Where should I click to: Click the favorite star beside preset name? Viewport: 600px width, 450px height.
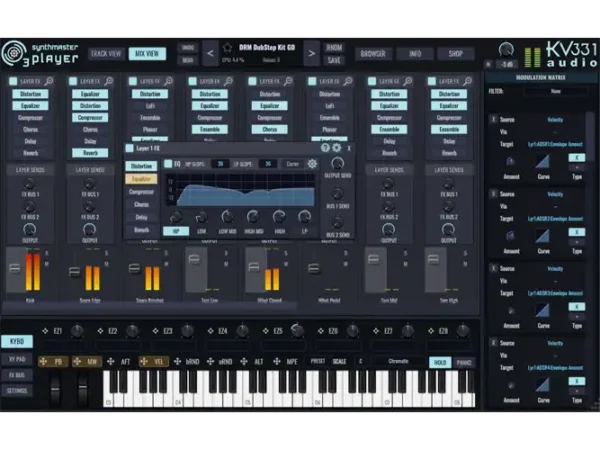click(227, 48)
